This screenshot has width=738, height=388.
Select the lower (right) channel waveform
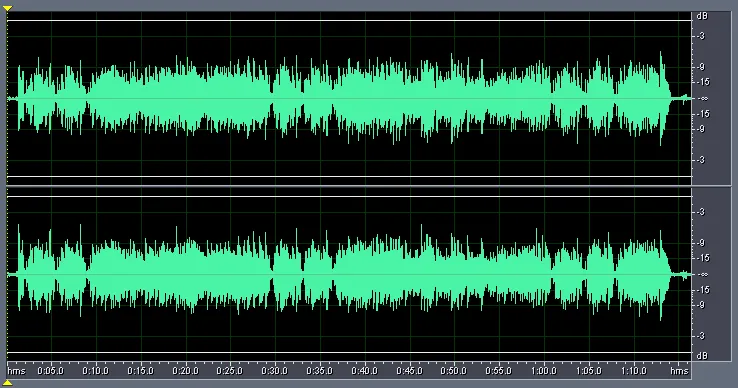[349, 275]
